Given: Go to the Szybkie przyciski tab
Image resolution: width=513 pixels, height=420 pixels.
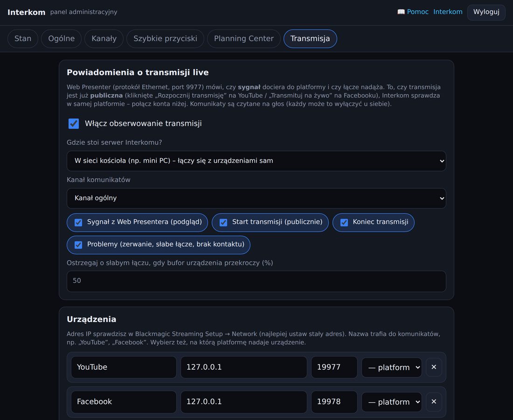Looking at the screenshot, I should (x=165, y=39).
